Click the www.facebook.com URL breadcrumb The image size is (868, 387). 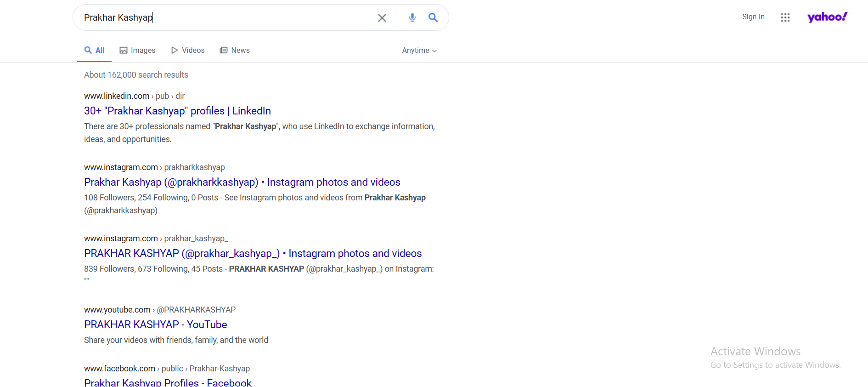119,369
